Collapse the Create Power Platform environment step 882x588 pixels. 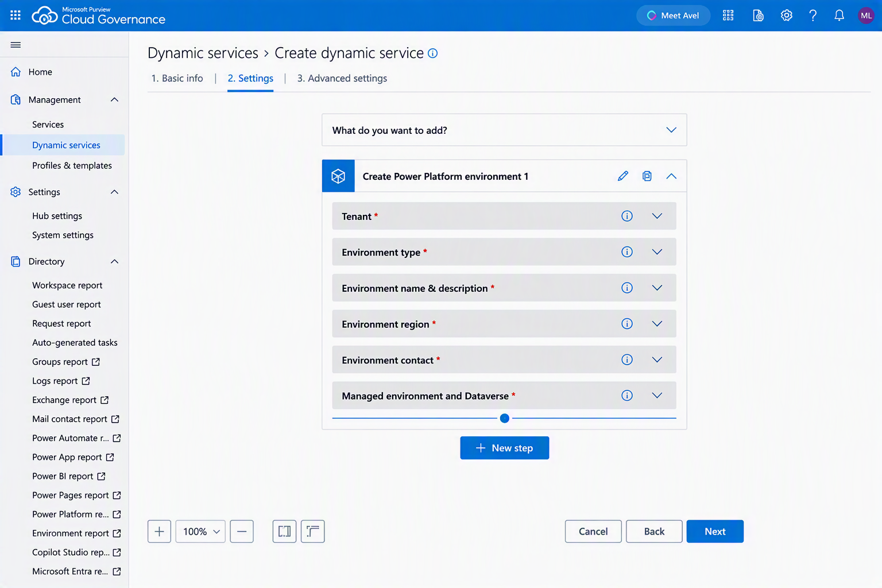tap(671, 176)
